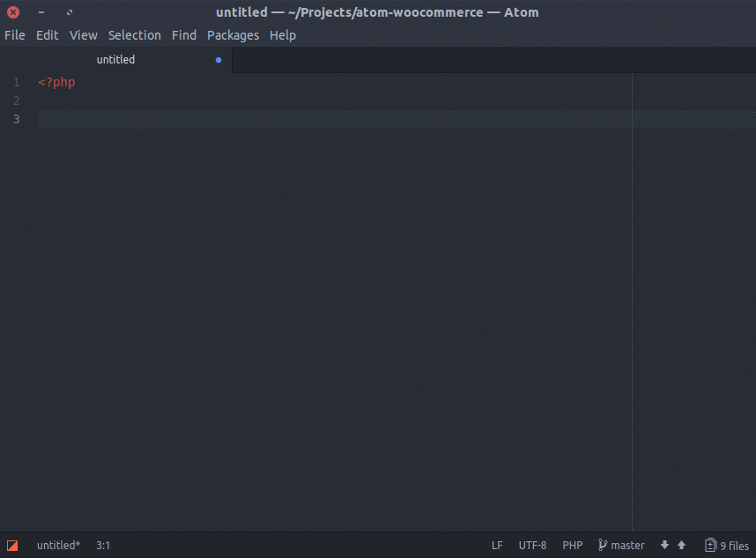The image size is (756, 558).
Task: Click the git pull down arrow
Action: coord(664,546)
